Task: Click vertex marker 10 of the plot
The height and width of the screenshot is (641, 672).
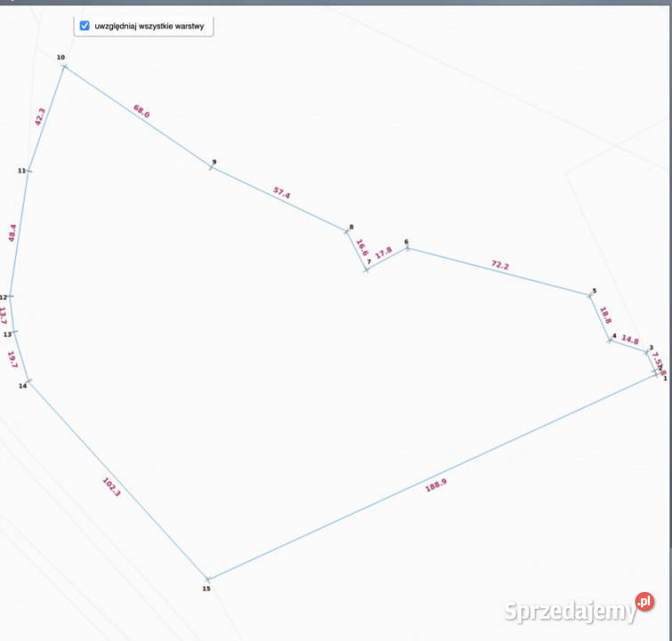Action: click(64, 66)
